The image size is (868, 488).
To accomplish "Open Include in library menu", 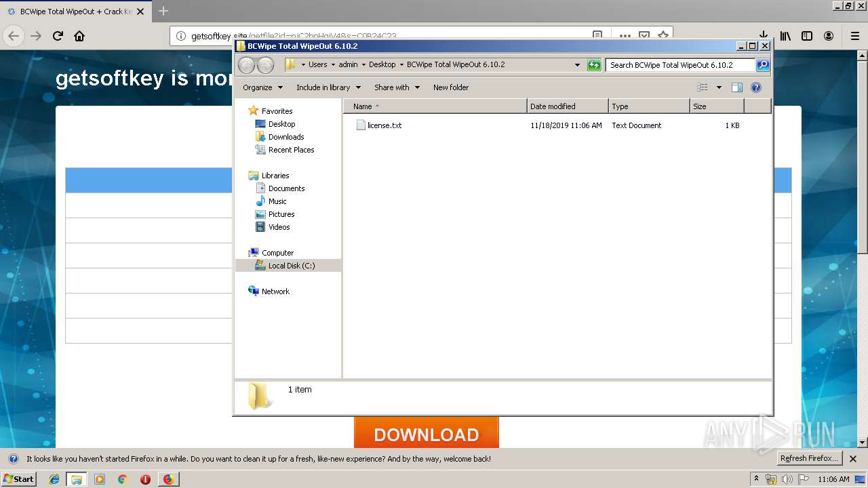I will click(x=328, y=87).
